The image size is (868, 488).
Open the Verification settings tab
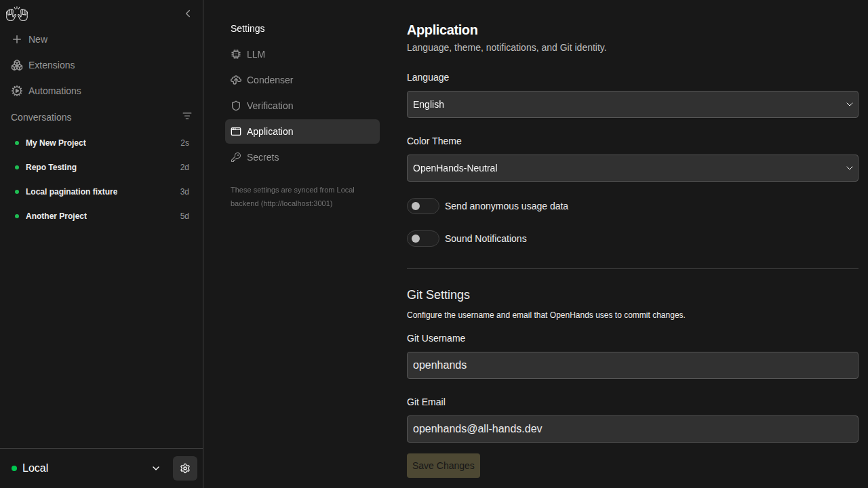302,106
